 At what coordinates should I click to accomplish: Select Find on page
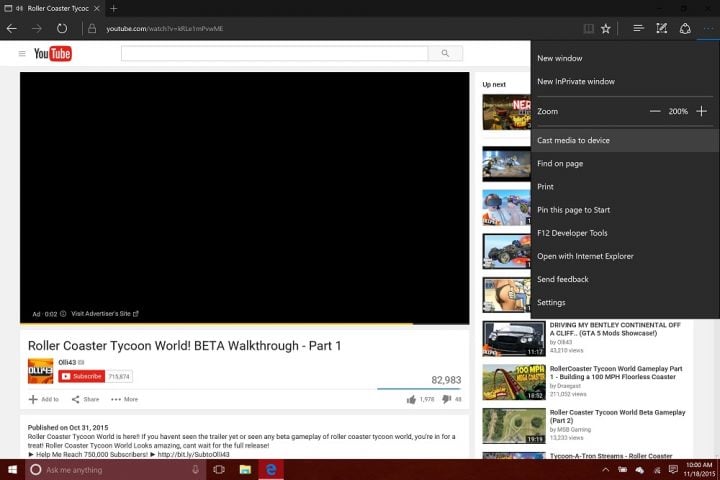pos(625,164)
